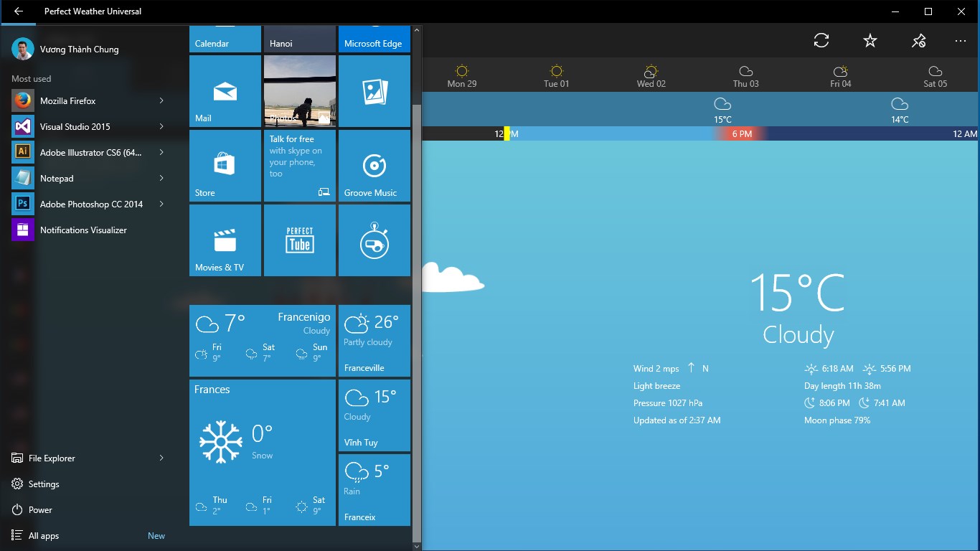This screenshot has width=980, height=551.
Task: Select Sat 05 forecast day
Action: (935, 75)
